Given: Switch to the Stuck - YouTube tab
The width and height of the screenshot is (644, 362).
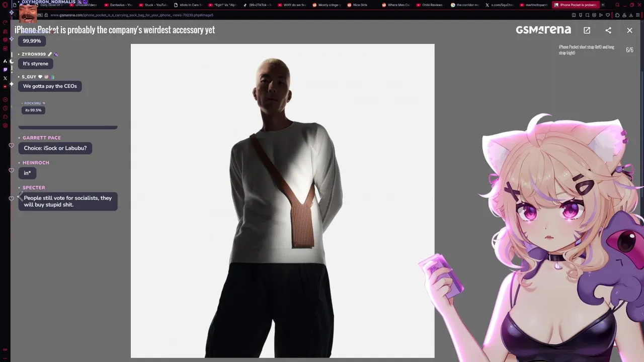Looking at the screenshot, I should click(x=153, y=5).
